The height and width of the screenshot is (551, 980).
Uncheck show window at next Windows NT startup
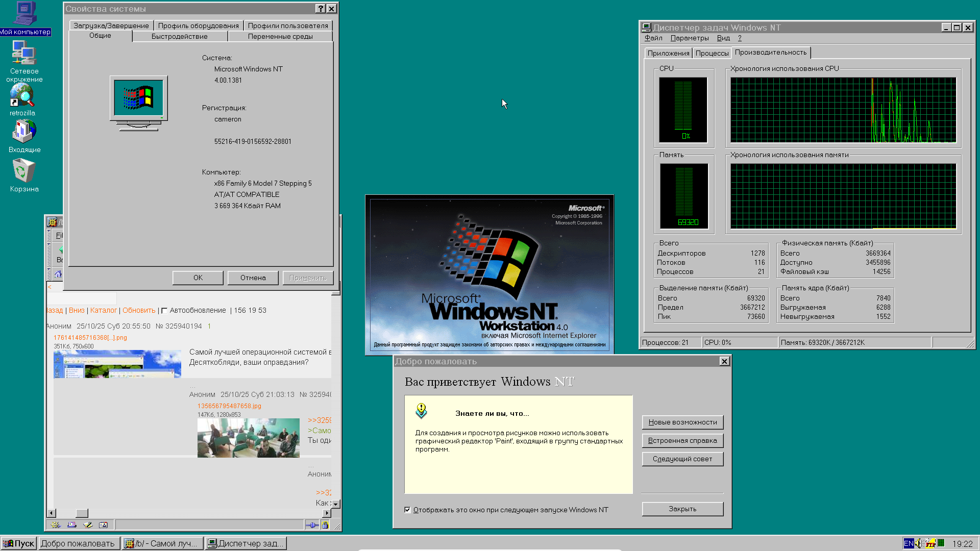407,510
